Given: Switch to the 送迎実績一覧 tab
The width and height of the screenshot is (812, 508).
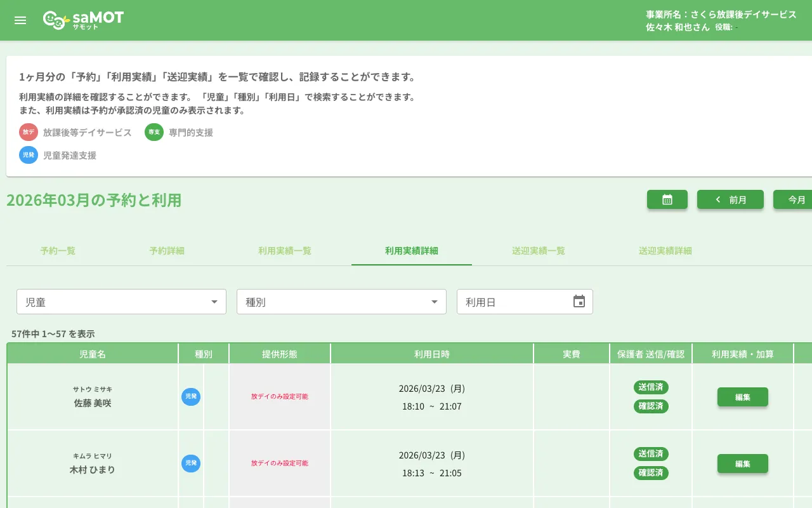Looking at the screenshot, I should point(539,251).
